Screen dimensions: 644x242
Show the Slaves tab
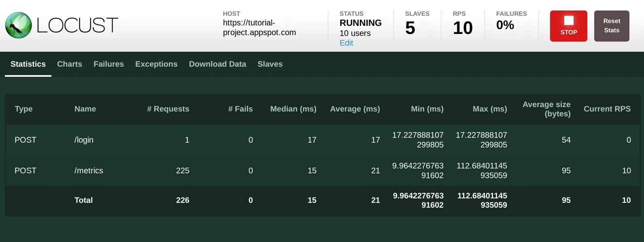[270, 64]
